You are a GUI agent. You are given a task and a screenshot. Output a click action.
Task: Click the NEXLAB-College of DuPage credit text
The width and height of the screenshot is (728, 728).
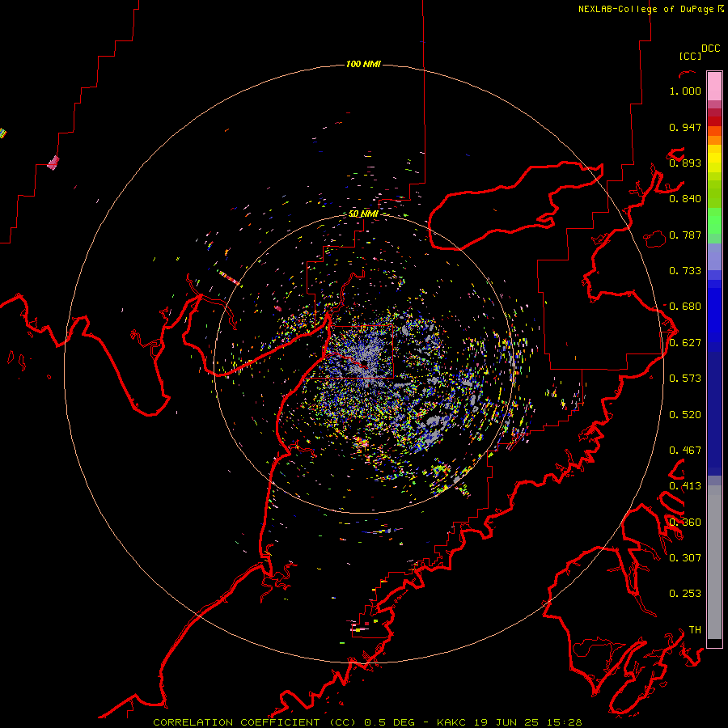[x=650, y=9]
